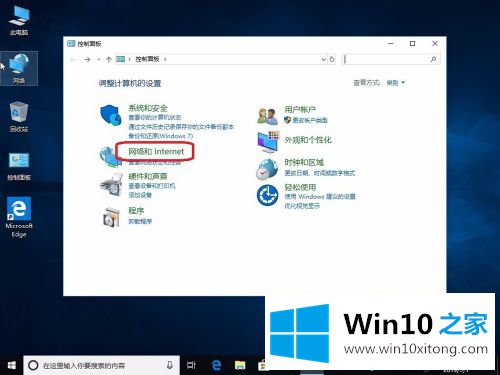Click 控制面板 breadcrumb in address bar
Image resolution: width=500 pixels, height=375 pixels.
click(x=147, y=59)
